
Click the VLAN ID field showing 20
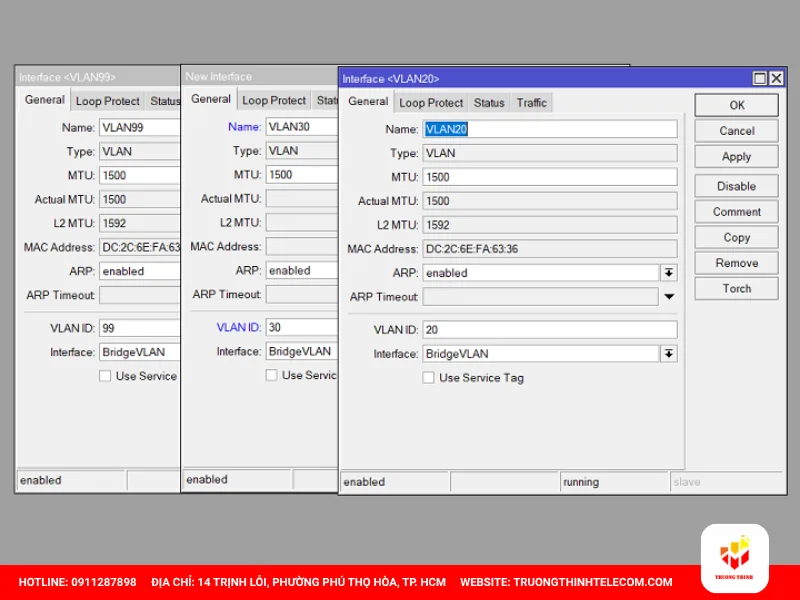pos(549,330)
